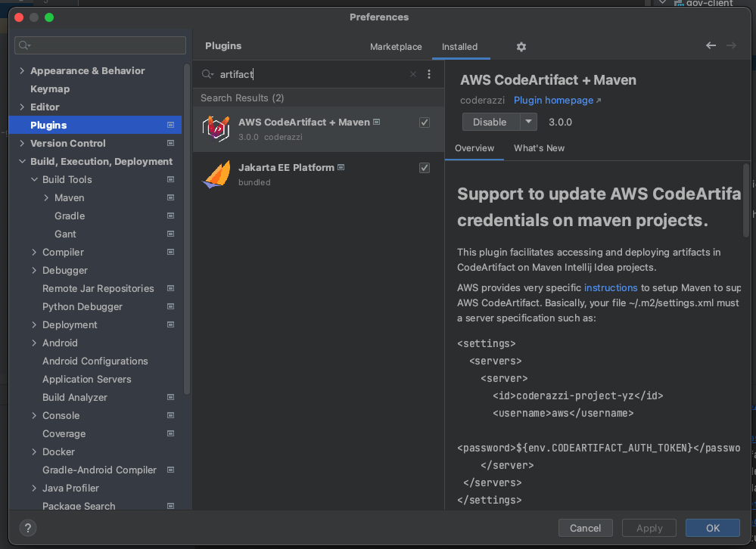Open plugin search options three-dot menu
This screenshot has width=756, height=549.
coord(429,74)
